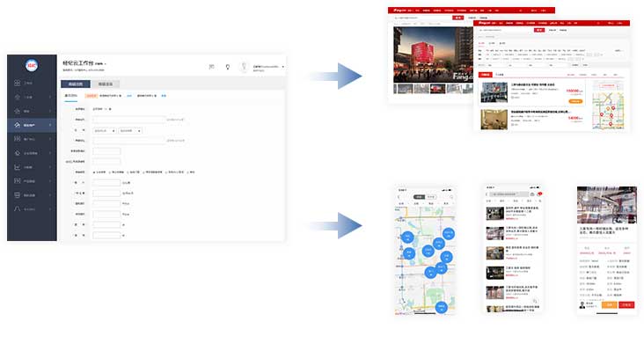Tap the orange button at the bottom of the mobile detail screen
The height and width of the screenshot is (351, 644).
point(610,304)
